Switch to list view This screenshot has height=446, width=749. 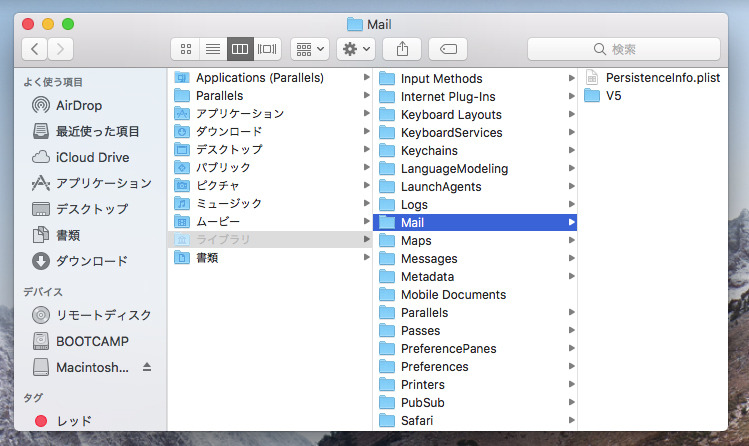tap(213, 49)
